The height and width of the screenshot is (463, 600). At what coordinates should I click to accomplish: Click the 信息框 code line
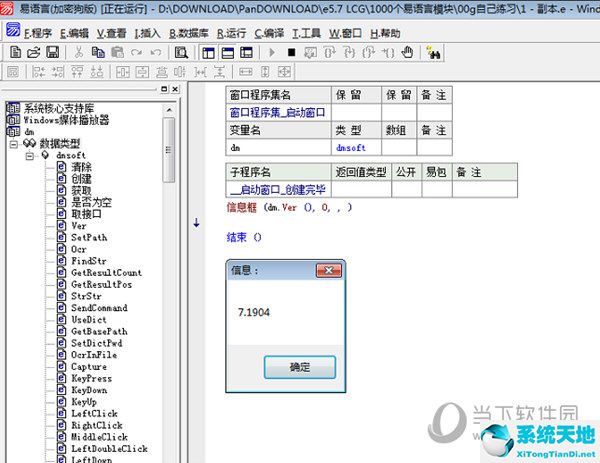click(289, 207)
